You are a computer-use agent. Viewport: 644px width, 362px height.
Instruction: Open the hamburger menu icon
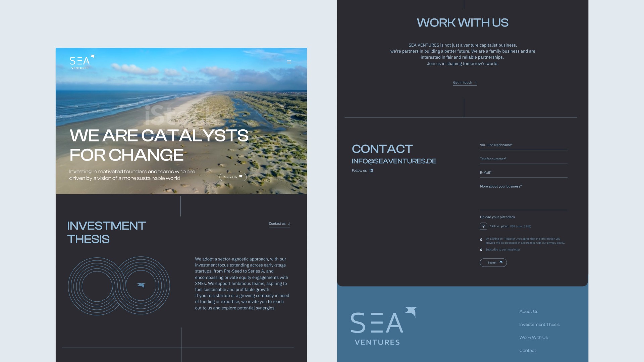click(289, 62)
